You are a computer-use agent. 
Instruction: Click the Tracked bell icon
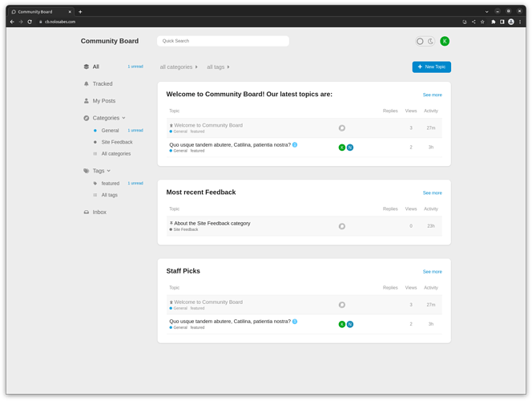pos(87,83)
